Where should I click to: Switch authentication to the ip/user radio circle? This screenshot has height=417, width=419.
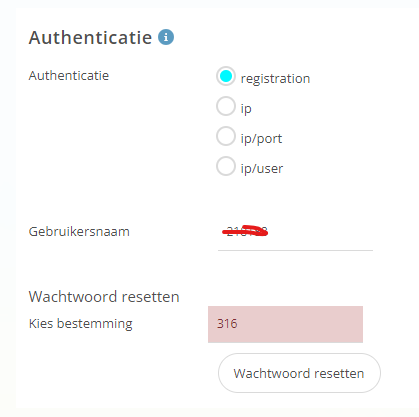(226, 166)
